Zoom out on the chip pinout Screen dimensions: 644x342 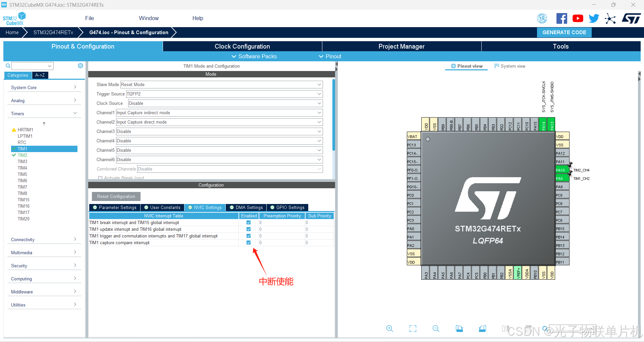click(436, 329)
